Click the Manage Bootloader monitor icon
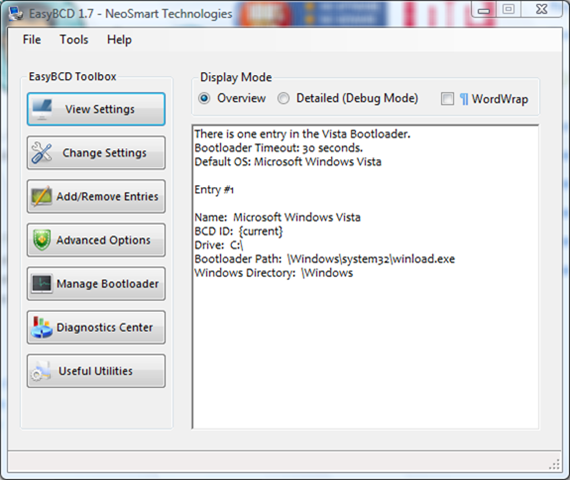The width and height of the screenshot is (570, 480). [41, 284]
